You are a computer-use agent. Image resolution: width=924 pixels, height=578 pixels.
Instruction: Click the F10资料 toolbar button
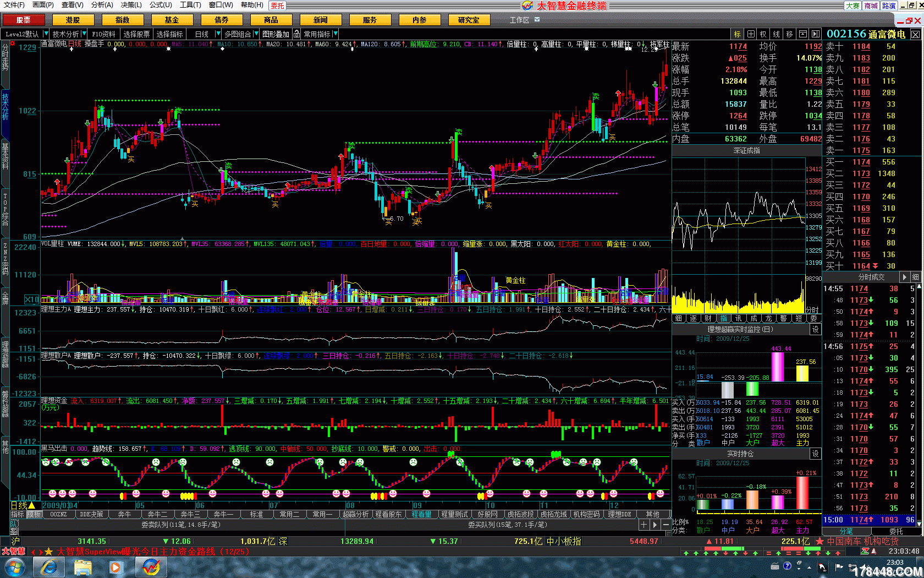tap(104, 34)
